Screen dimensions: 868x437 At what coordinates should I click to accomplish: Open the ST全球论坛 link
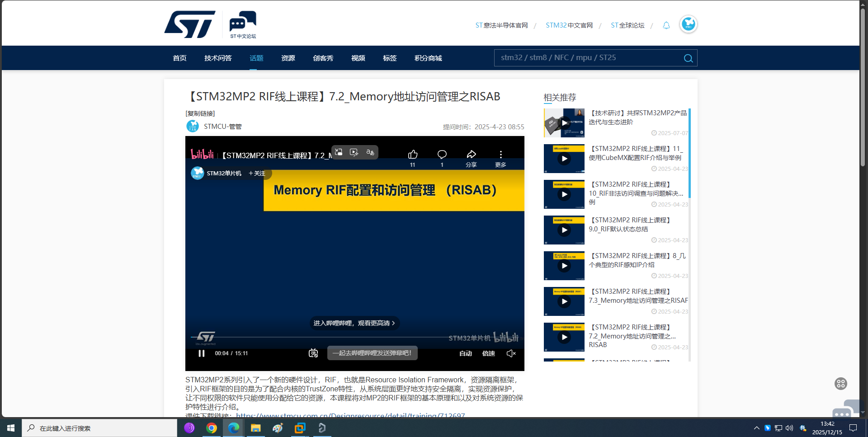click(627, 25)
